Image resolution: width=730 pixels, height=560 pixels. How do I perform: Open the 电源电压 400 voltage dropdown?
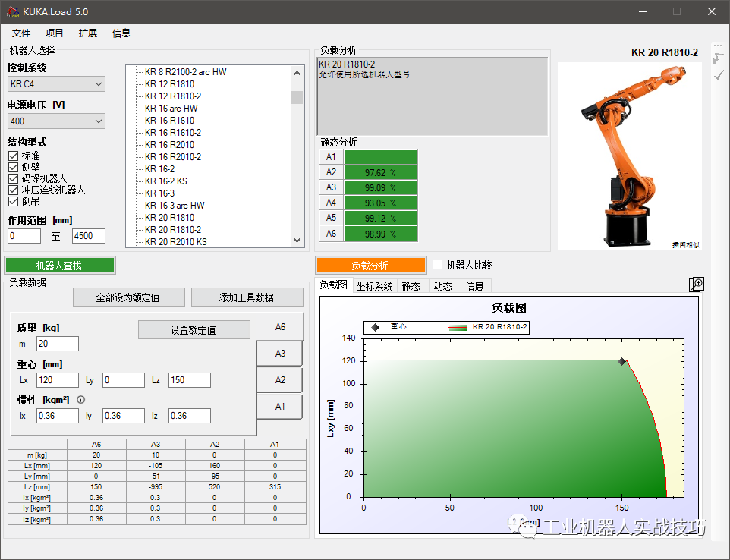56,121
